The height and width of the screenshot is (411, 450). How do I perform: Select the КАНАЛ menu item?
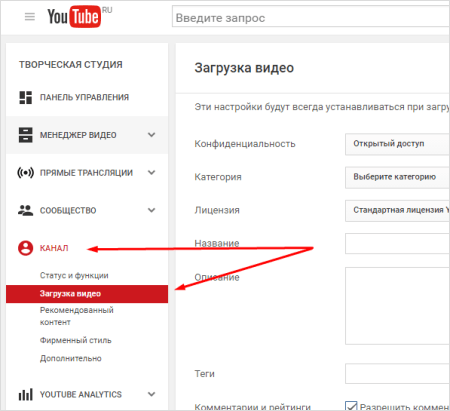54,248
